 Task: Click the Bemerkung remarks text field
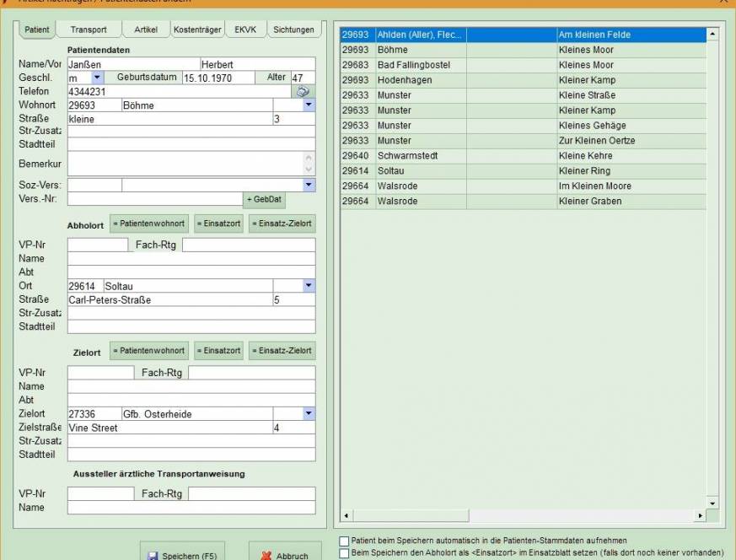pos(185,163)
